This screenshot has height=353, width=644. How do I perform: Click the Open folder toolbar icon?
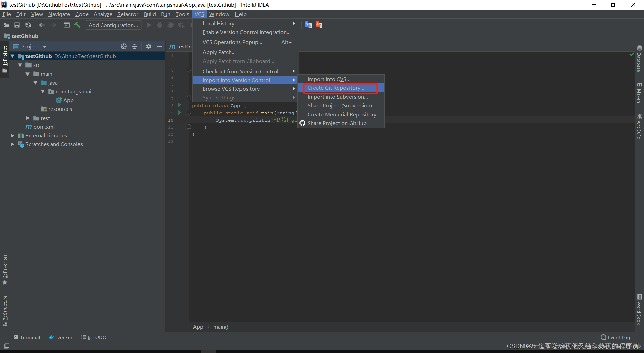point(6,25)
